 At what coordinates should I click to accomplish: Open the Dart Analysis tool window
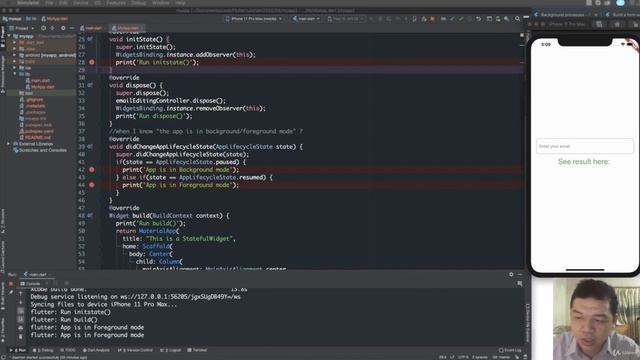pos(96,350)
